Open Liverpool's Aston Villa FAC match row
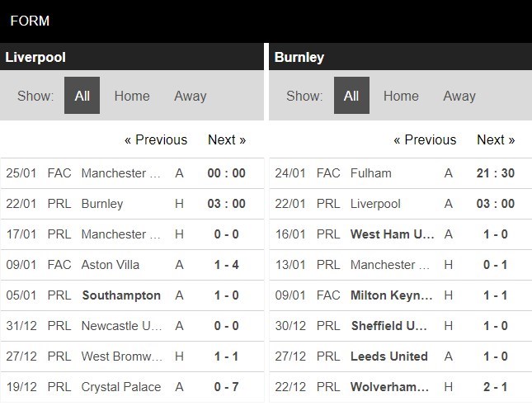532x406 pixels. (x=132, y=265)
